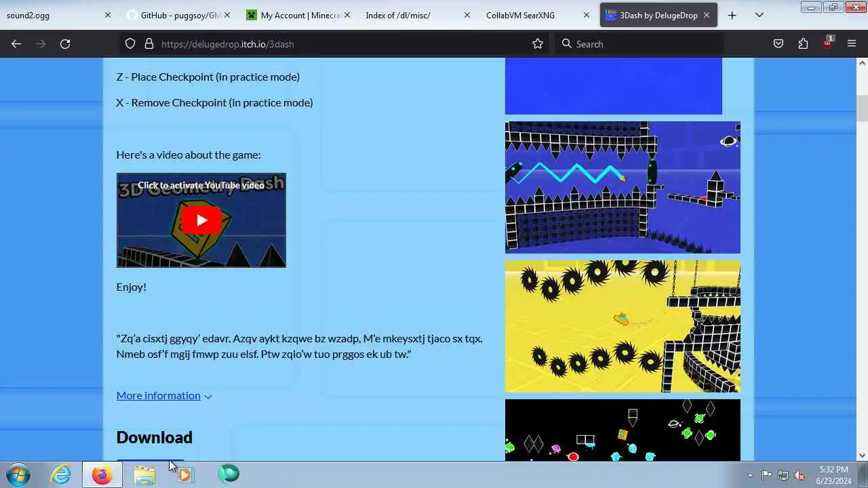
Task: Open the muted volume tray icon
Action: [x=800, y=475]
